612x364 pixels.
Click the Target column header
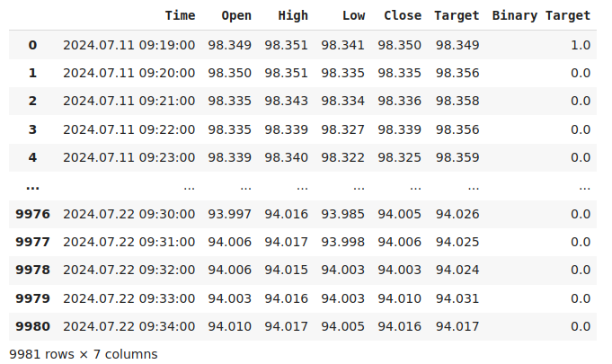click(457, 16)
